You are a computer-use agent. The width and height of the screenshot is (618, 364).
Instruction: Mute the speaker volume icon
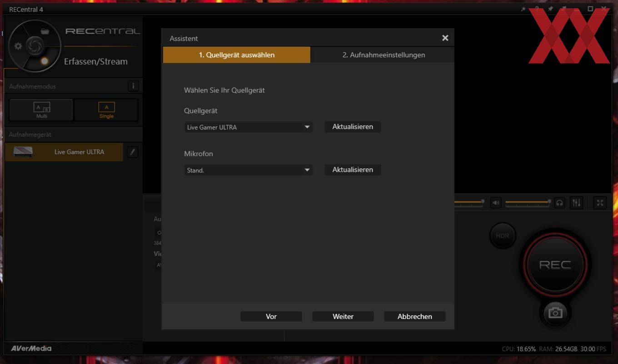[496, 203]
